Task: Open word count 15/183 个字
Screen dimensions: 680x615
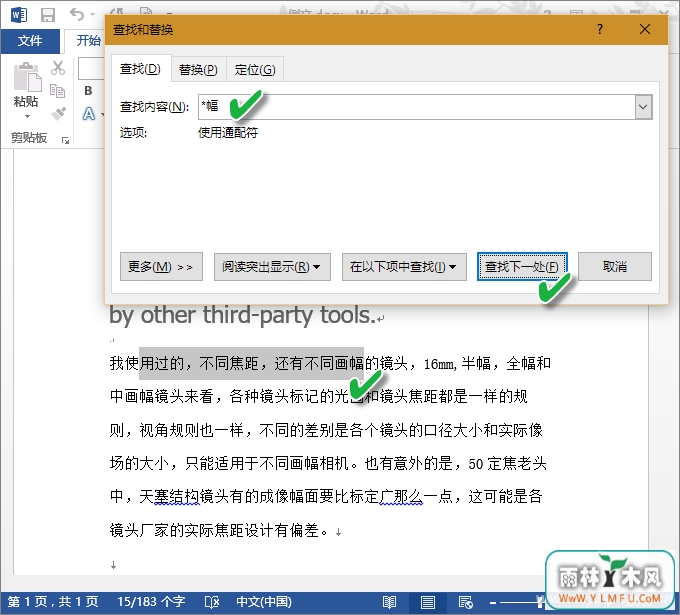Action: tap(151, 602)
